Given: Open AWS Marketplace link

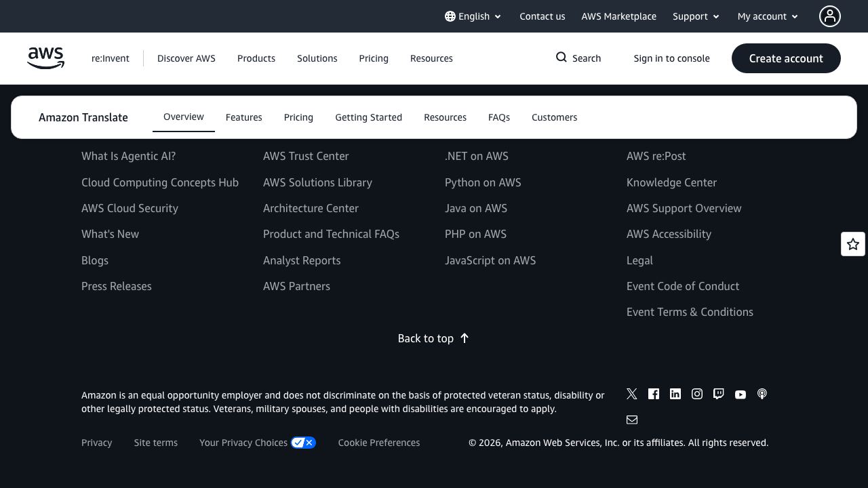Looking at the screenshot, I should coord(618,16).
